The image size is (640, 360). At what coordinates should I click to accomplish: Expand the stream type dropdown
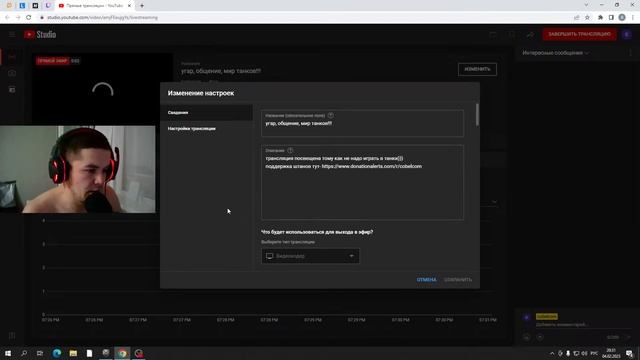point(311,256)
